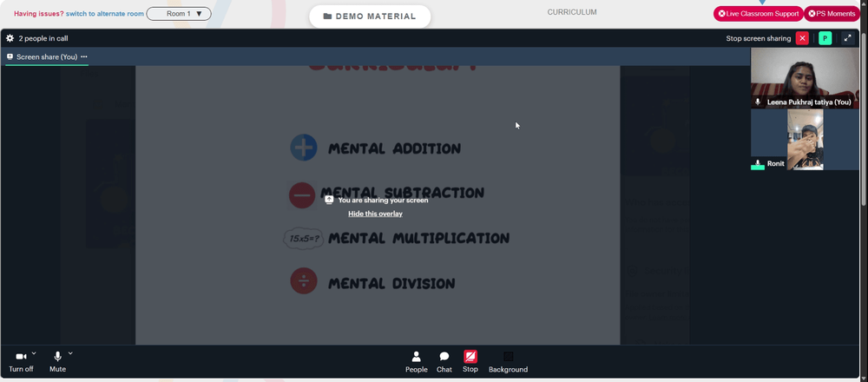Stop screen sharing with red X button

click(x=802, y=38)
